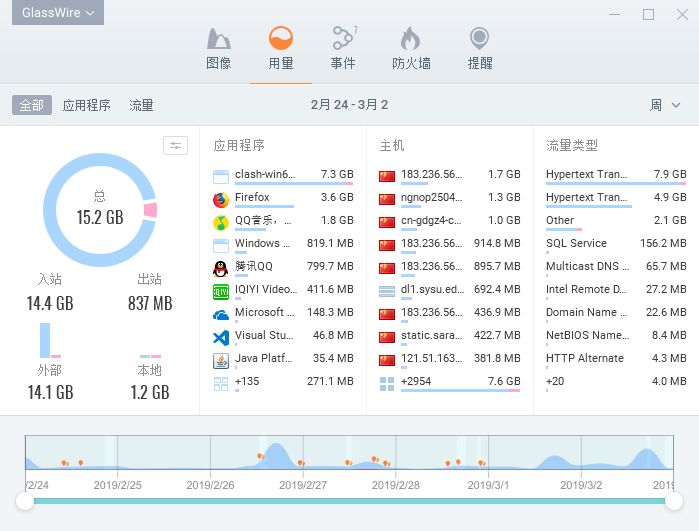699x531 pixels.
Task: Select the 腾讯QQ application row
Action: tap(283, 268)
